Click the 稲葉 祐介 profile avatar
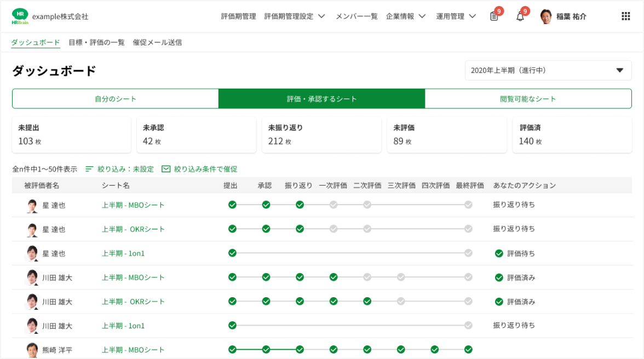This screenshot has height=359, width=644. (x=546, y=16)
